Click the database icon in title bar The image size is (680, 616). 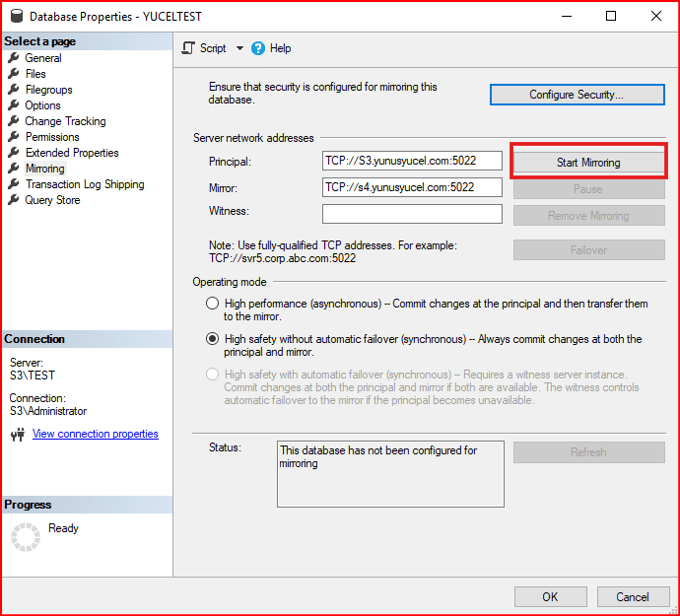pyautogui.click(x=16, y=17)
